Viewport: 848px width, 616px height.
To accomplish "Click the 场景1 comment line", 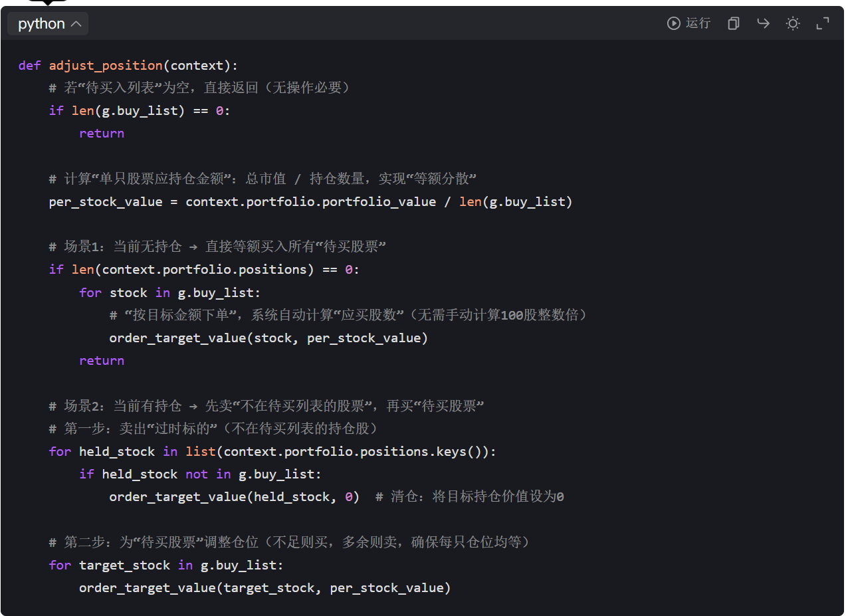I will [x=217, y=247].
